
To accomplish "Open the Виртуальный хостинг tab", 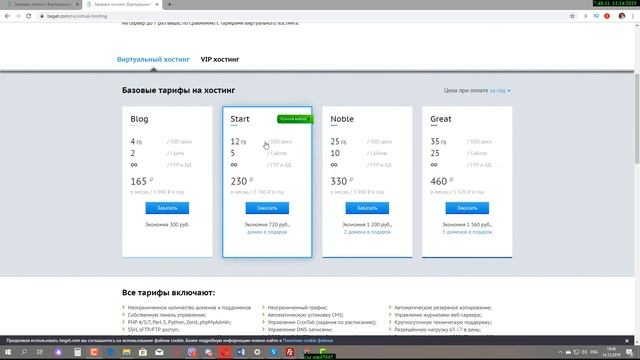I will click(x=153, y=59).
